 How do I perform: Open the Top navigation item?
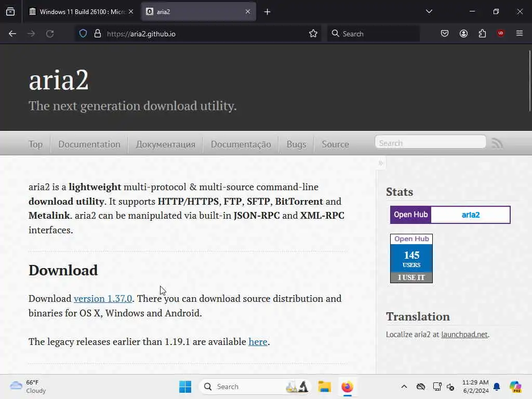click(x=36, y=144)
